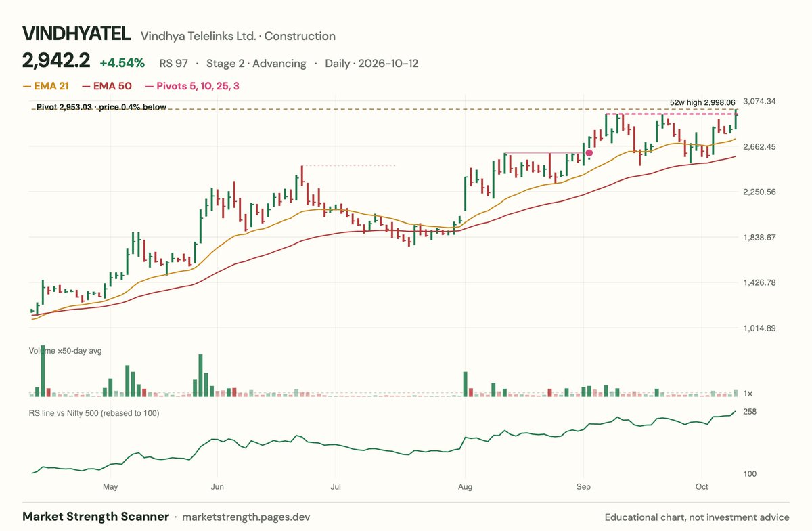Click the VINDHYATEL ticker symbol
Image resolution: width=812 pixels, height=531 pixels.
(x=76, y=35)
